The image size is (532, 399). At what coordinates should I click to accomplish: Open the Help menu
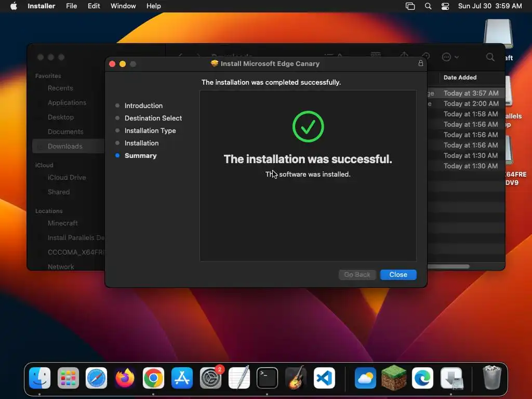click(x=153, y=6)
